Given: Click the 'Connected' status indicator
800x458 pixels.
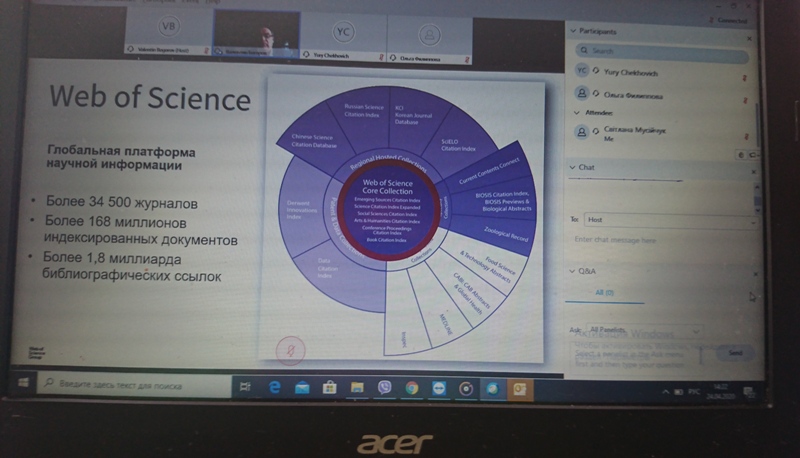Looking at the screenshot, I should 728,20.
